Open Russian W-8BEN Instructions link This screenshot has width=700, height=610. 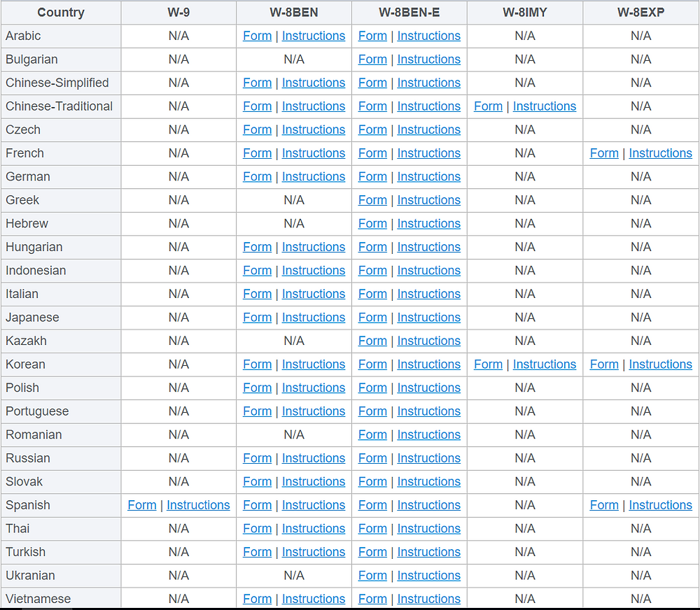pos(314,457)
